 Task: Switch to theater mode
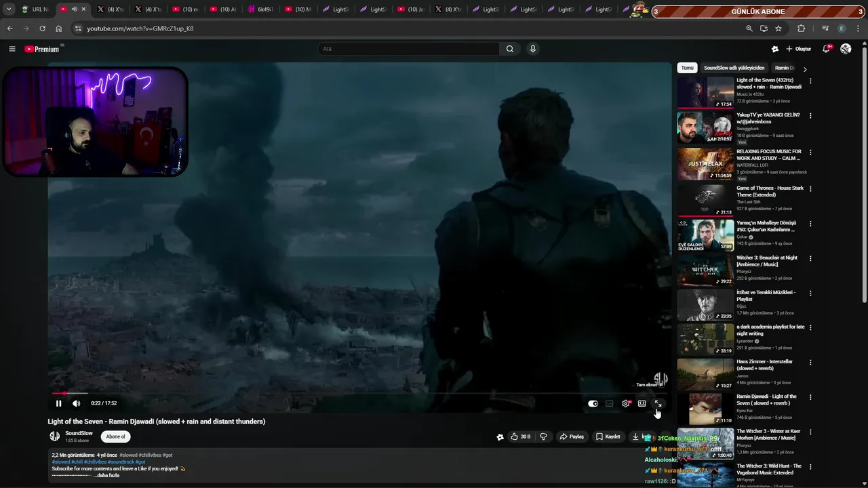[642, 403]
